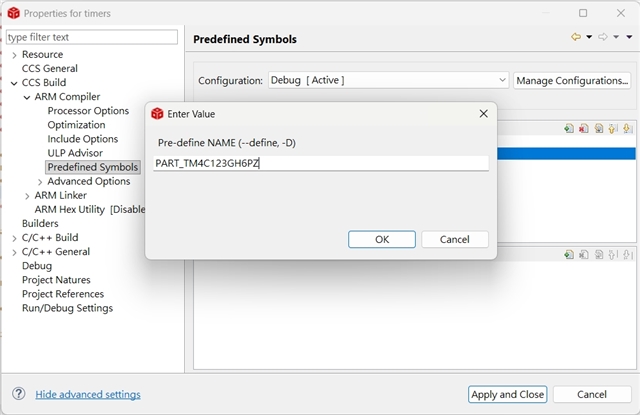Collapse the ARM Compiler tree node

[27, 97]
